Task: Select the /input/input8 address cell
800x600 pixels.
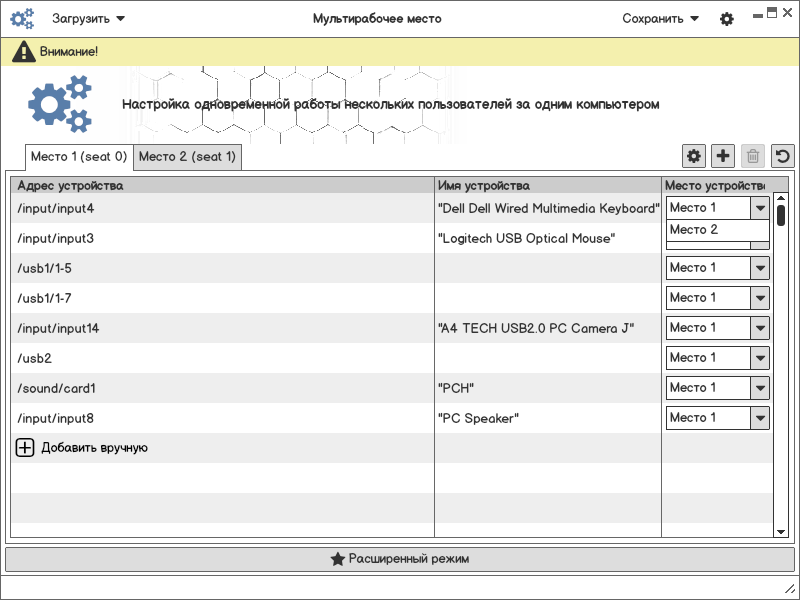Action: [x=222, y=418]
